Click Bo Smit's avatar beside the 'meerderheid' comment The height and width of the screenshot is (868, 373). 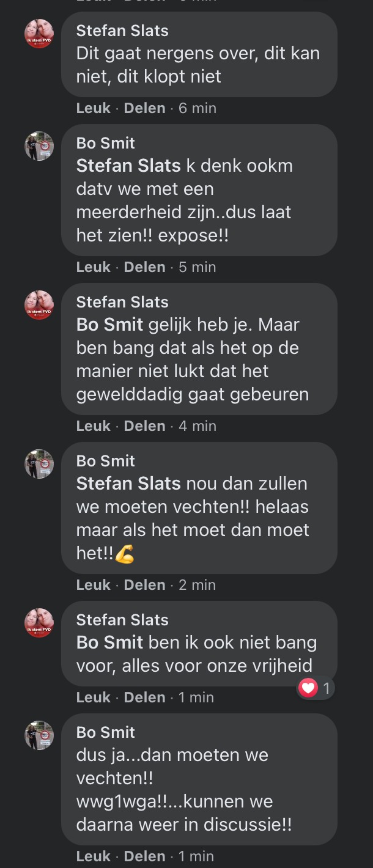(39, 146)
